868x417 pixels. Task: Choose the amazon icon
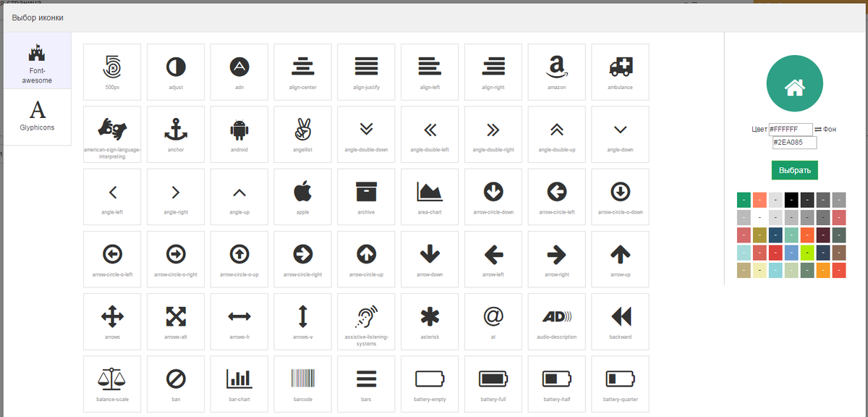click(x=557, y=72)
